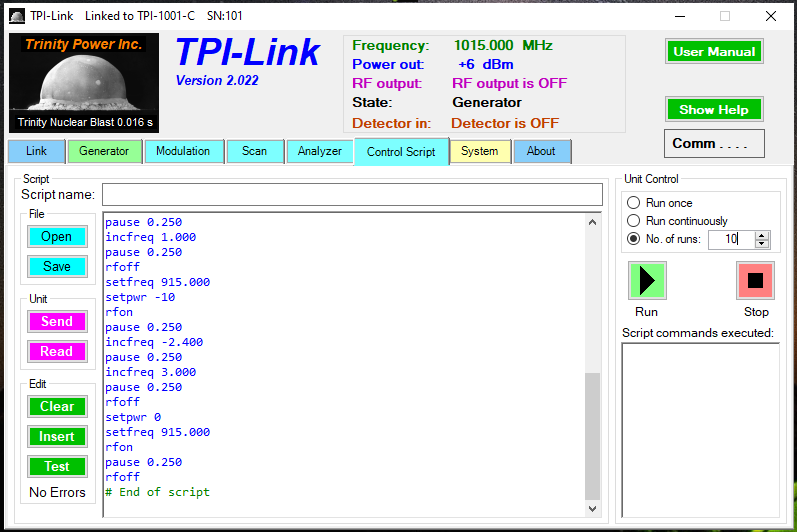Increase No. of runs with up arrow

point(761,235)
